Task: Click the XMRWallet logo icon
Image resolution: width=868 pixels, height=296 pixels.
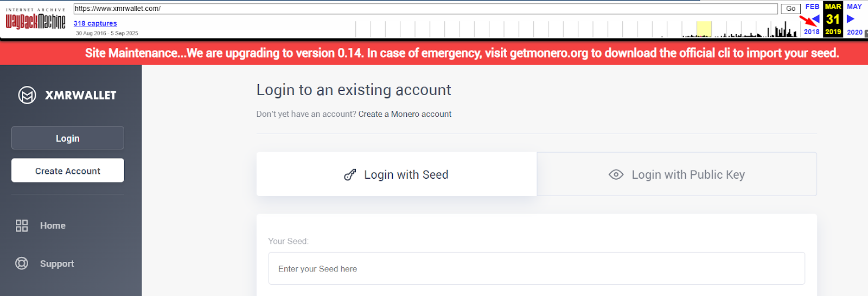Action: click(x=27, y=95)
